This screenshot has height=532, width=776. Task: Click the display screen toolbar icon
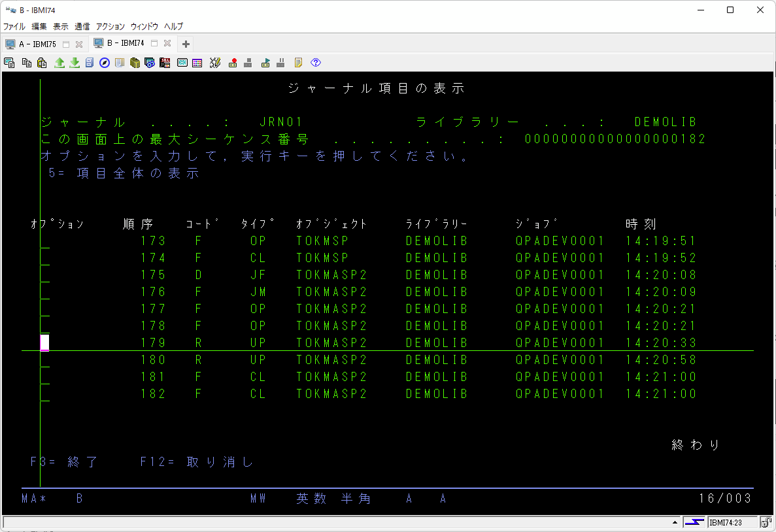tap(182, 63)
